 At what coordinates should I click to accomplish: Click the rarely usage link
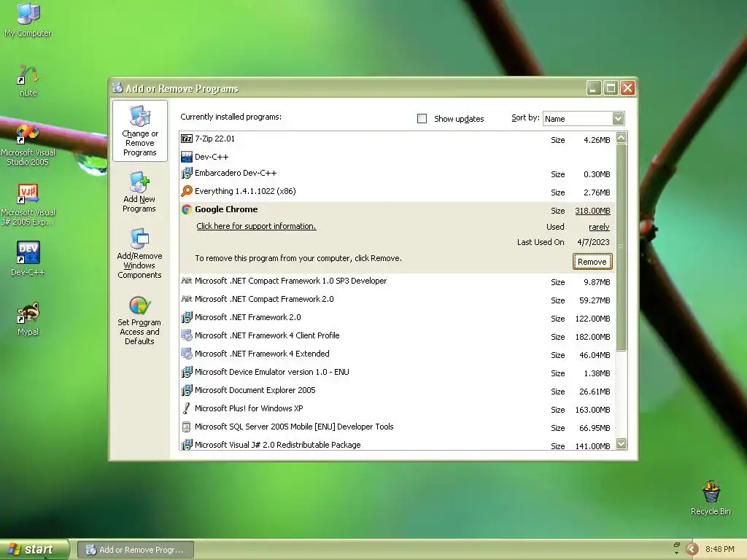[x=599, y=227]
